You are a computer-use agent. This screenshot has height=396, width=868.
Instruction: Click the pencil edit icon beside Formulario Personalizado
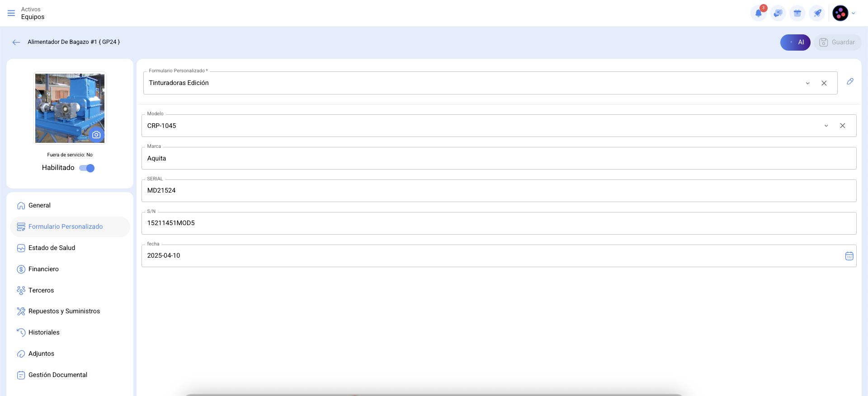850,81
